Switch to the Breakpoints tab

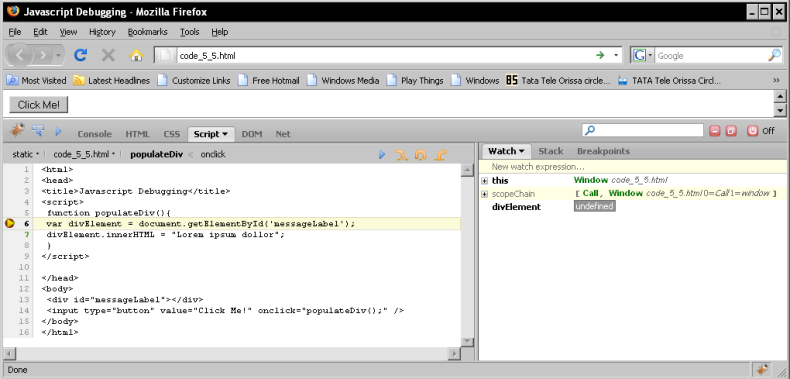click(603, 151)
